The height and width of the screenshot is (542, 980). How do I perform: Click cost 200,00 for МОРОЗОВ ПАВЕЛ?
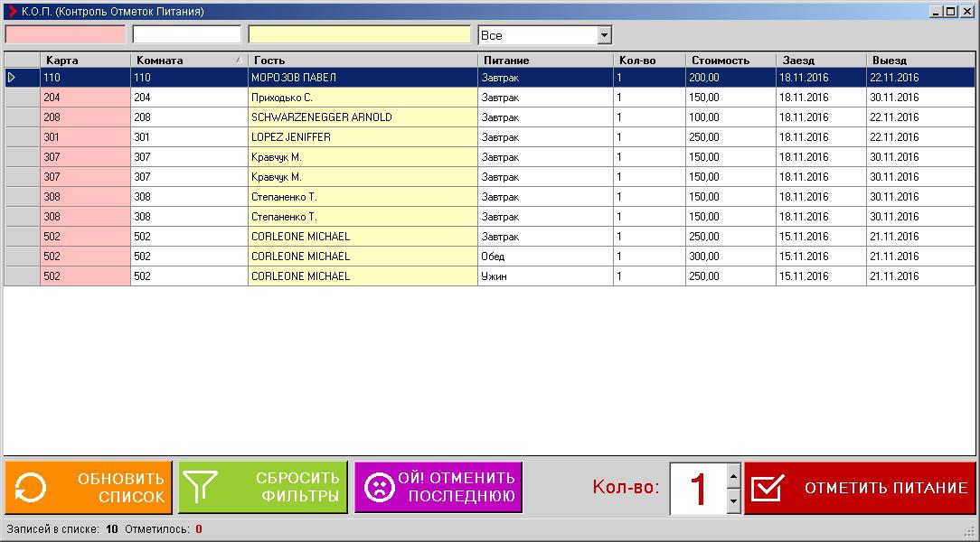[x=730, y=78]
